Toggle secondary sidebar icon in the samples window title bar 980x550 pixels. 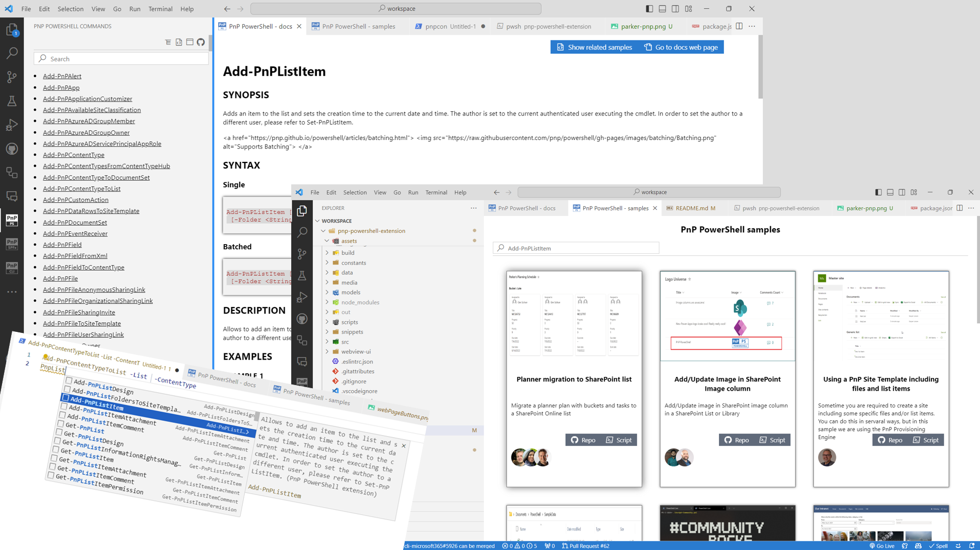tap(902, 192)
